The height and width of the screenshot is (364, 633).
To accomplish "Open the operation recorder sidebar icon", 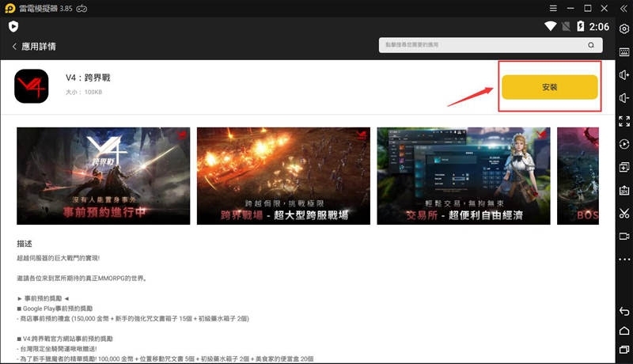I will [624, 144].
